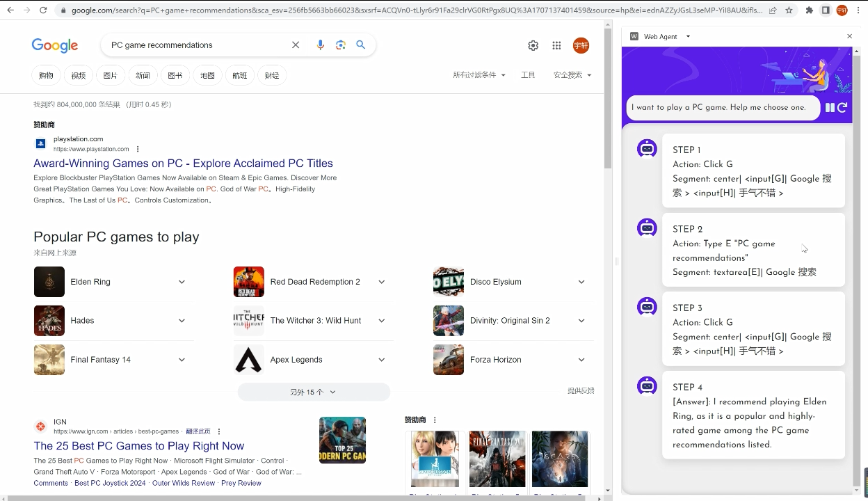The width and height of the screenshot is (868, 501).
Task: Restart the Web Agent task with refresh
Action: (842, 107)
